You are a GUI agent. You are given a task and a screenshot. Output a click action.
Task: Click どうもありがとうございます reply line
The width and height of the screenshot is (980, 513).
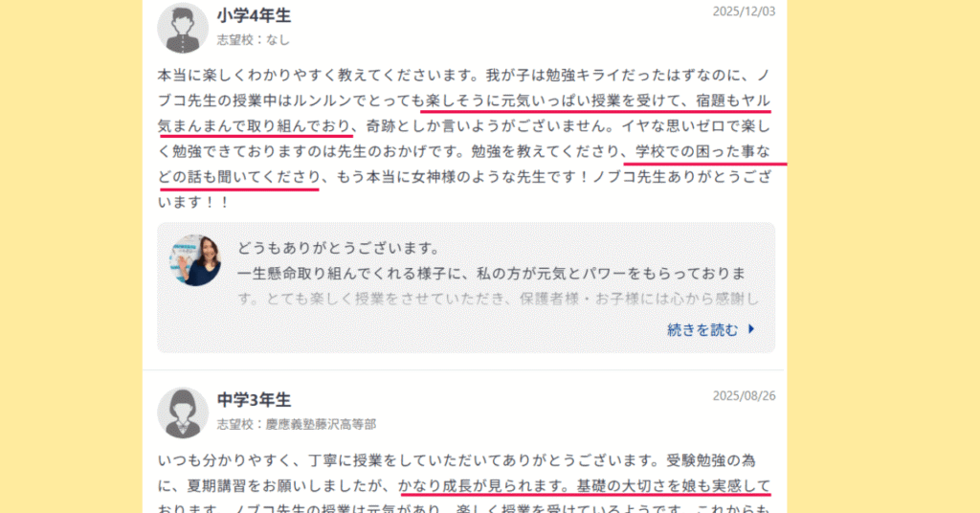pyautogui.click(x=339, y=248)
